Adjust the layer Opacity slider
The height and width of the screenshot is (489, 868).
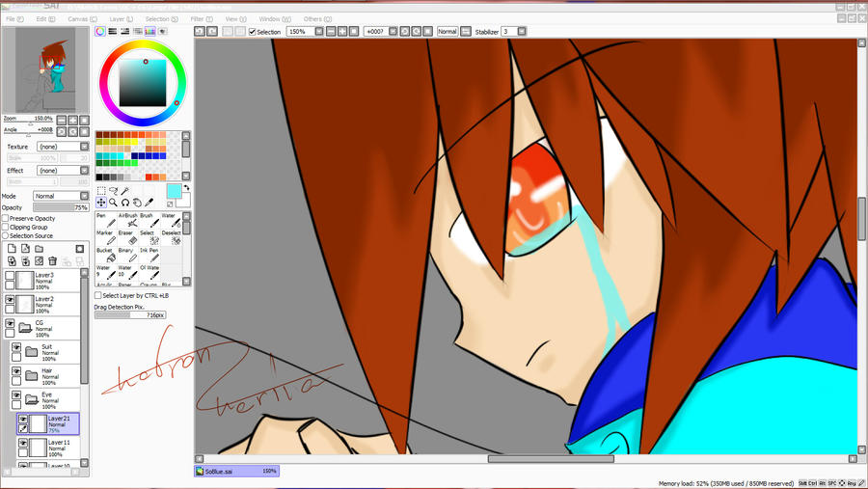61,207
